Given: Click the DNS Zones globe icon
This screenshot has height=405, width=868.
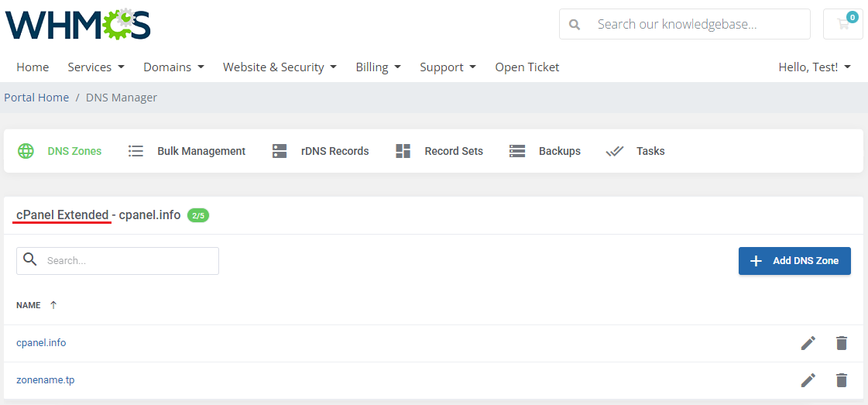Looking at the screenshot, I should 26,151.
